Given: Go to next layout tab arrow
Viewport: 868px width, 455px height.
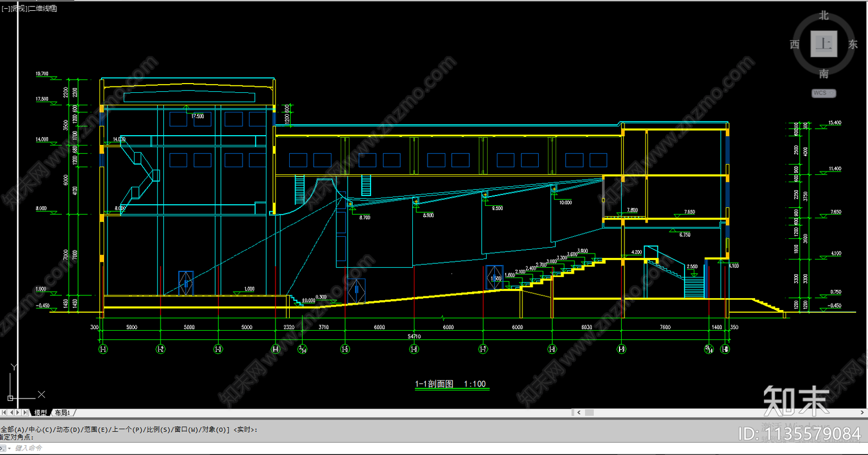Looking at the screenshot, I should pos(18,413).
